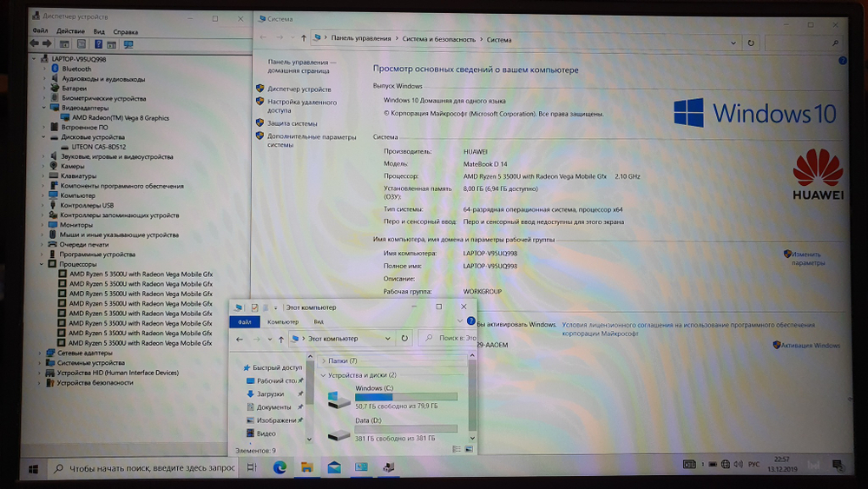The height and width of the screenshot is (489, 868).
Task: Click taskbar search box
Action: [x=144, y=468]
